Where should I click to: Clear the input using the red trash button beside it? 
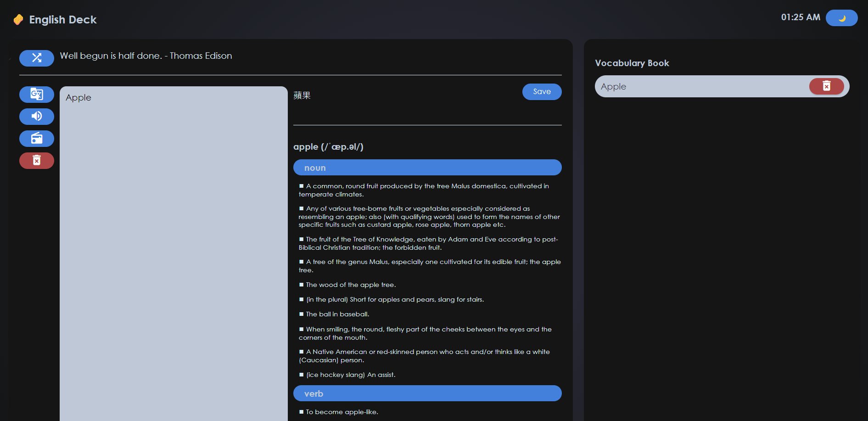point(37,161)
